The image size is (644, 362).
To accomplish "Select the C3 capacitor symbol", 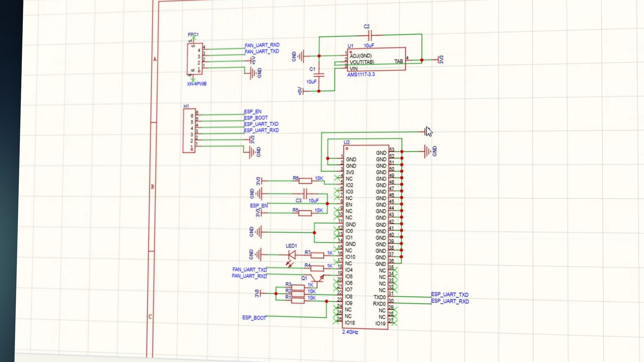I will pos(305,193).
